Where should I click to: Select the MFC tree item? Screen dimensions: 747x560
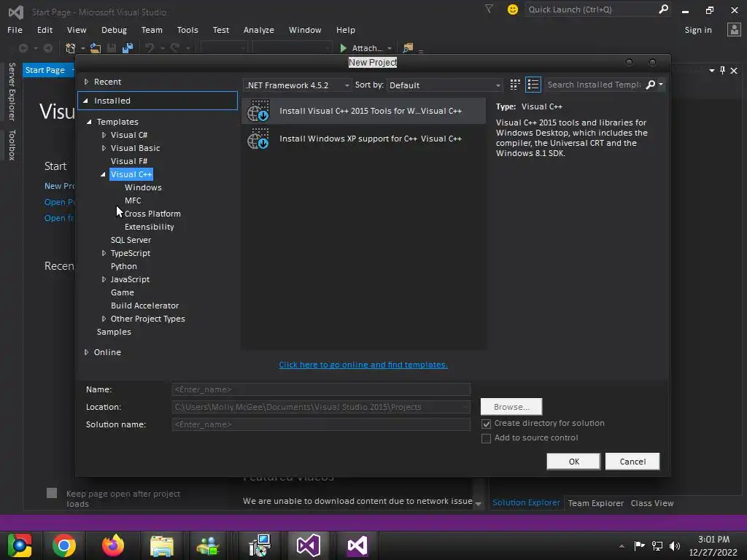pos(133,201)
